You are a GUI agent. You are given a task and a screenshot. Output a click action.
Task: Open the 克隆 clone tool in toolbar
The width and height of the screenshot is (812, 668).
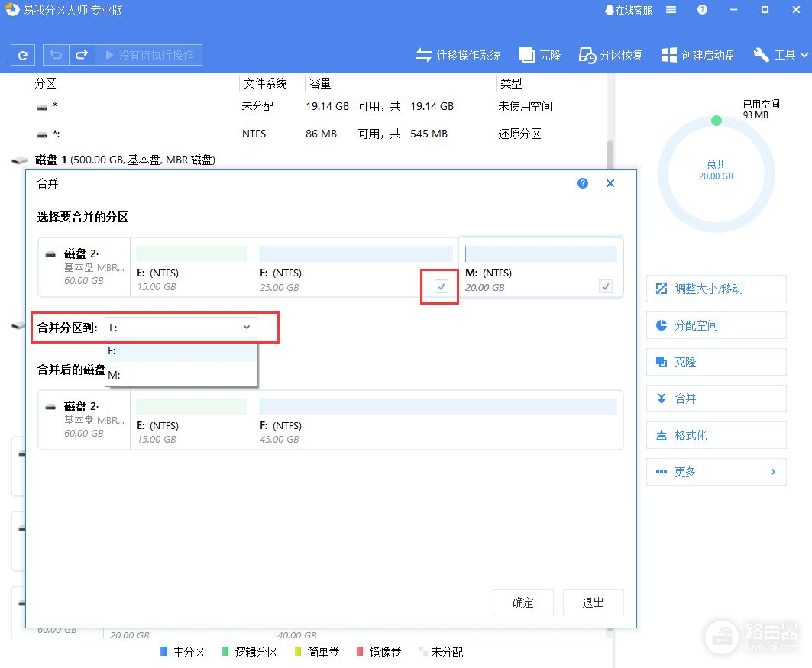540,55
